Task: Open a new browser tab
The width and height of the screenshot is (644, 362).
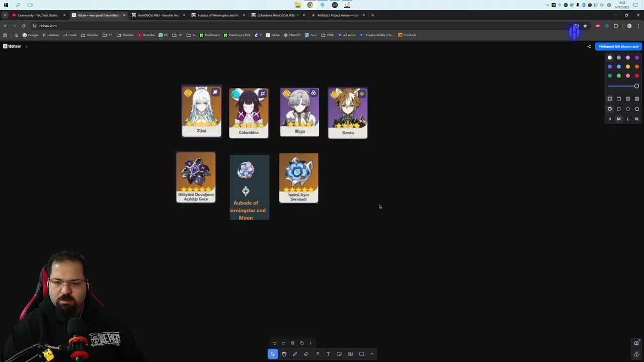Action: pos(372,15)
